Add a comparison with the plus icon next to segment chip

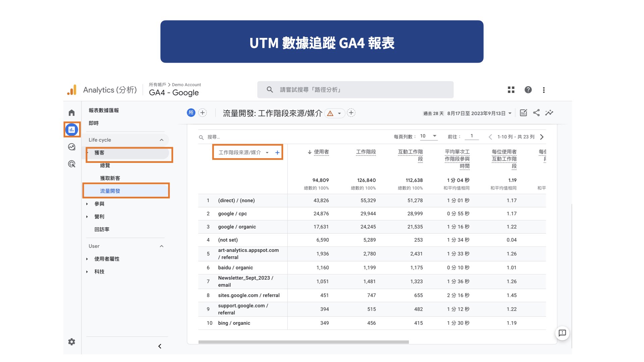click(203, 113)
